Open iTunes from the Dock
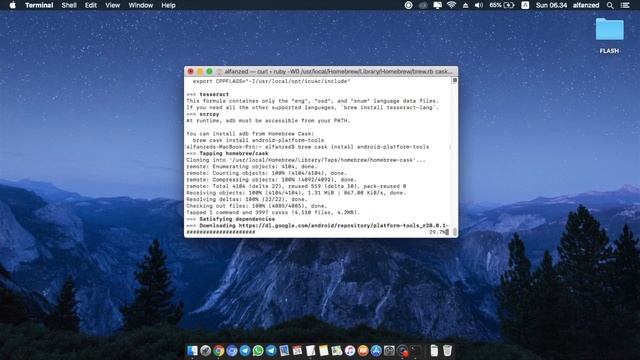Screen dimensions: 640x360 [x=350, y=350]
